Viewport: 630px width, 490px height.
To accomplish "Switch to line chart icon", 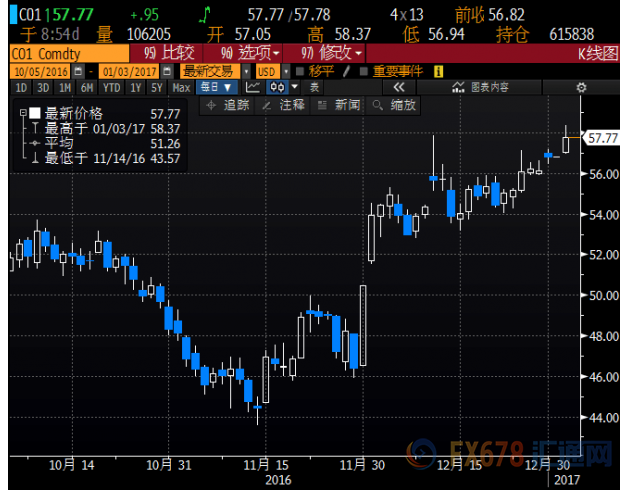I will point(252,88).
